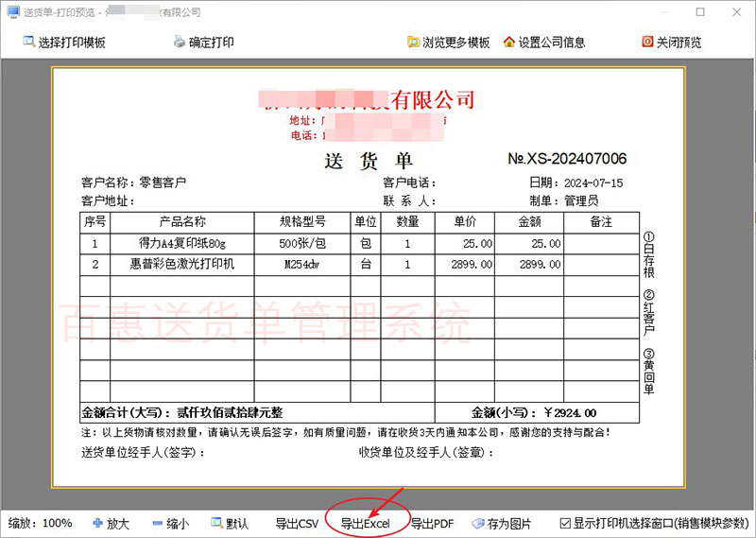Click the printer icon beside 确定打印
This screenshot has width=756, height=538.
tap(180, 42)
